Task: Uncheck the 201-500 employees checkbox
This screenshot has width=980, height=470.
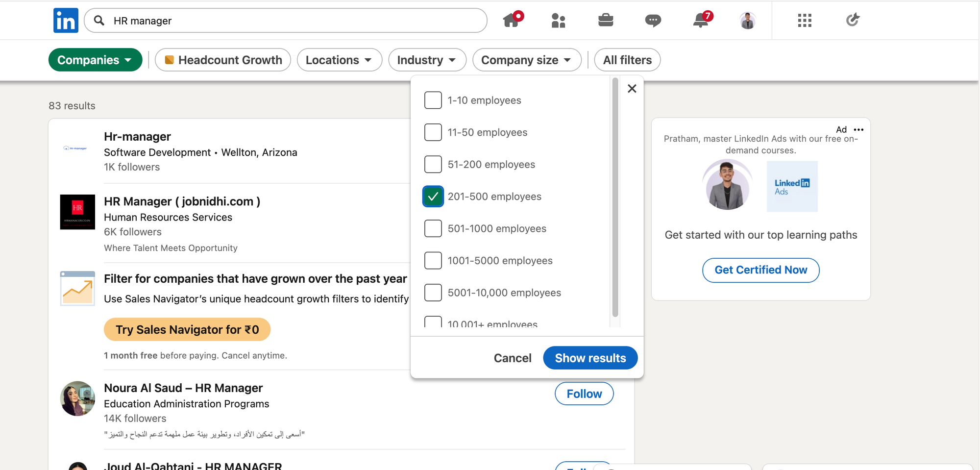Action: [433, 197]
